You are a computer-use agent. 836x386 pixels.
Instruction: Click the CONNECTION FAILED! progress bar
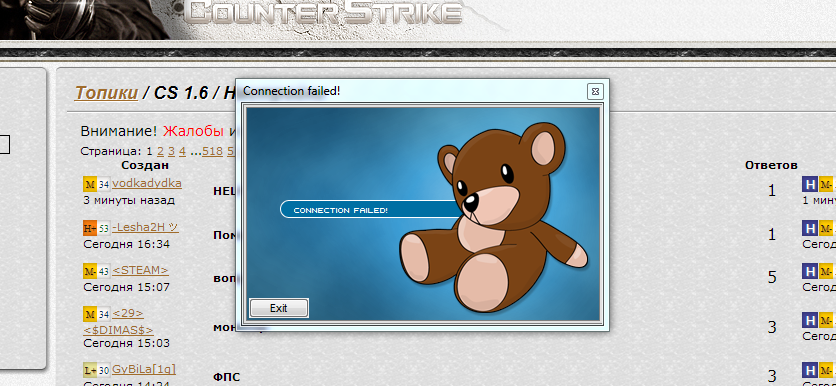point(371,210)
